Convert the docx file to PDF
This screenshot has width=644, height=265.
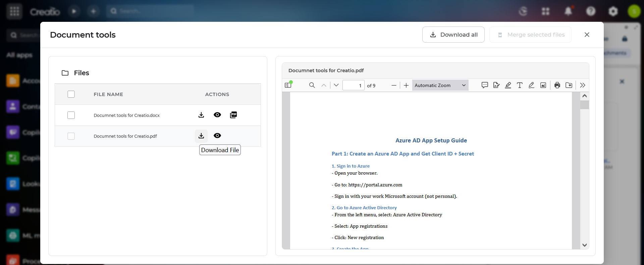[233, 115]
